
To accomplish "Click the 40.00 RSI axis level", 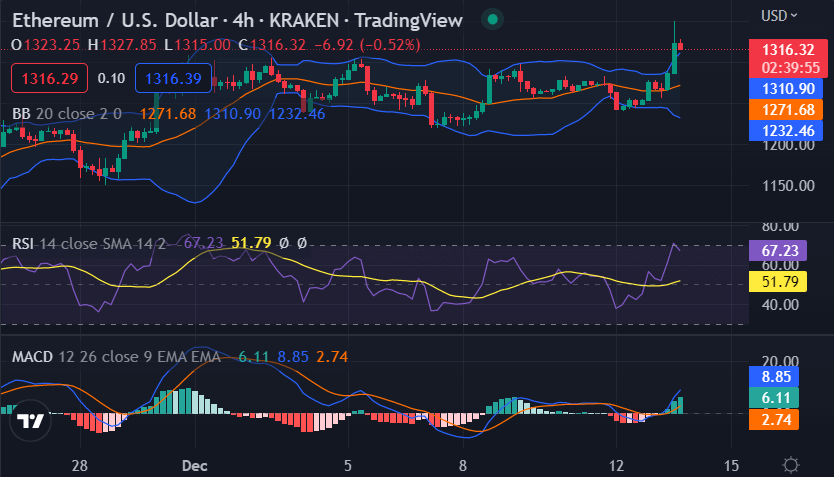I will click(780, 305).
